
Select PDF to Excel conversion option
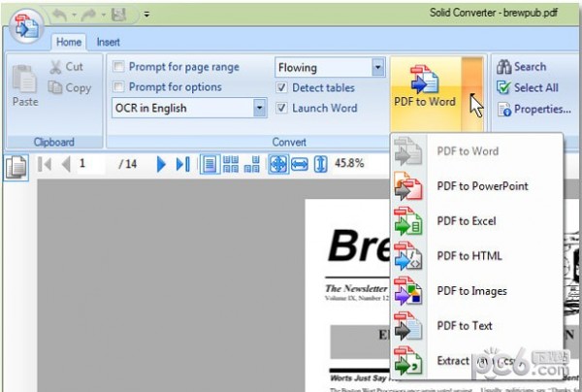pyautogui.click(x=466, y=221)
